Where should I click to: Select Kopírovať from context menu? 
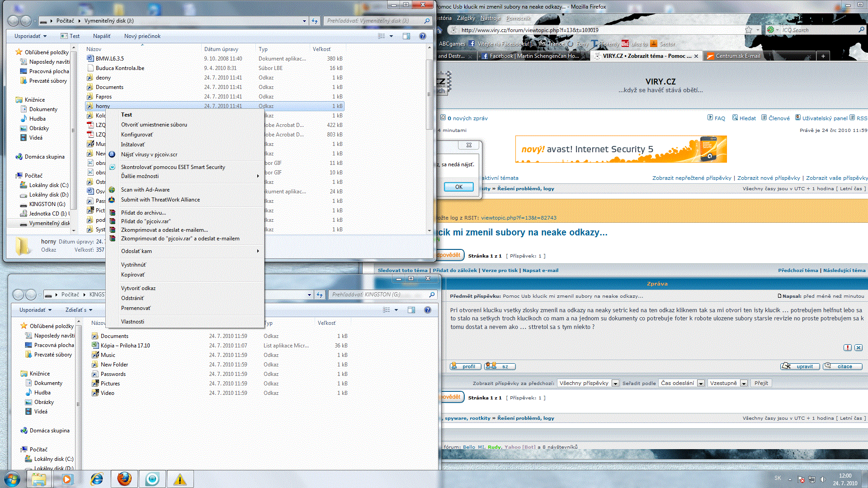(133, 275)
